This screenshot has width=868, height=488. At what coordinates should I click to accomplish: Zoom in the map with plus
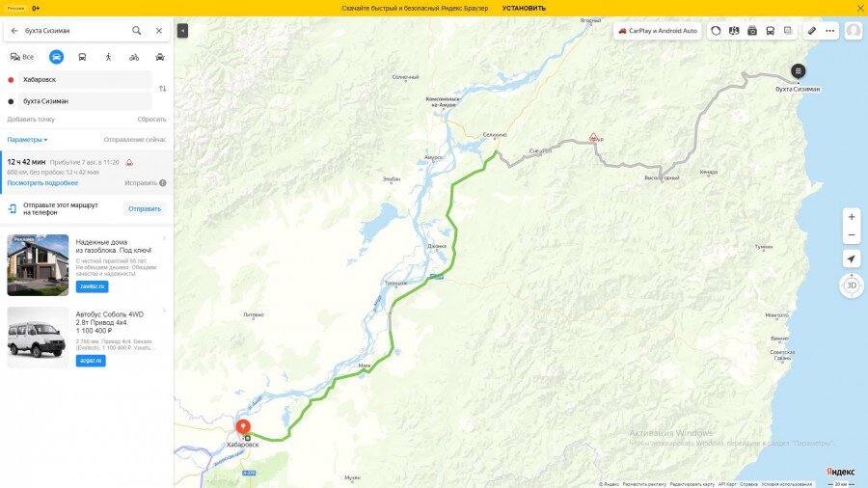tap(852, 217)
